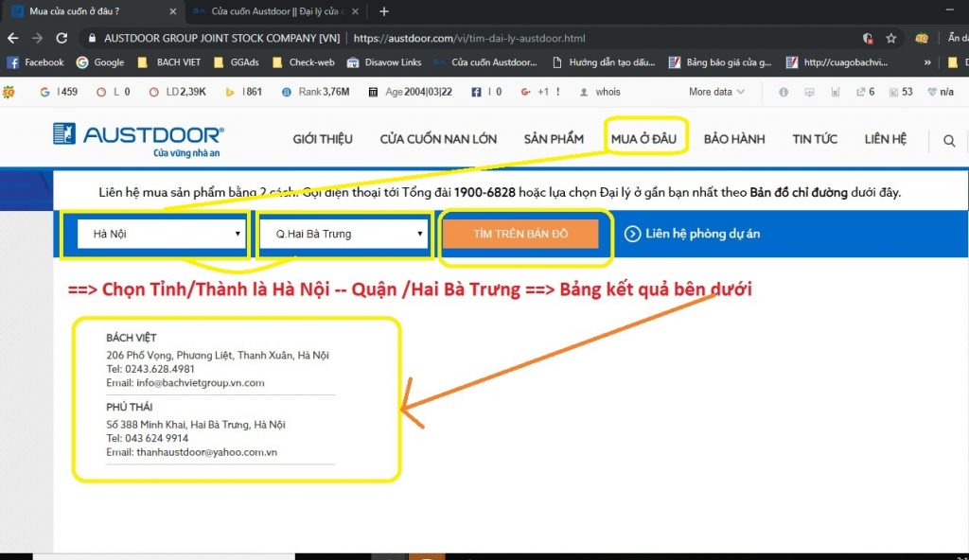Bookmark this page with the star icon
The height and width of the screenshot is (560, 969).
pyautogui.click(x=891, y=39)
